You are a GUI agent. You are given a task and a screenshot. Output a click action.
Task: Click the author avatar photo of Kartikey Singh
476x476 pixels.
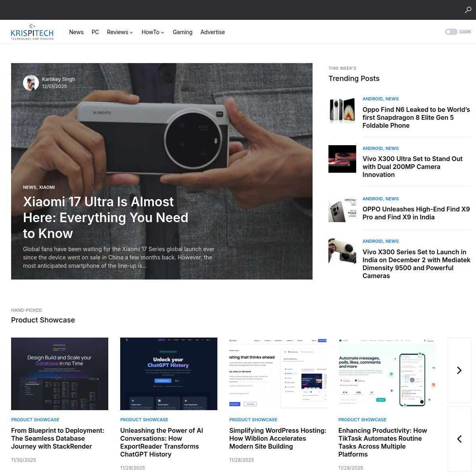tap(31, 83)
